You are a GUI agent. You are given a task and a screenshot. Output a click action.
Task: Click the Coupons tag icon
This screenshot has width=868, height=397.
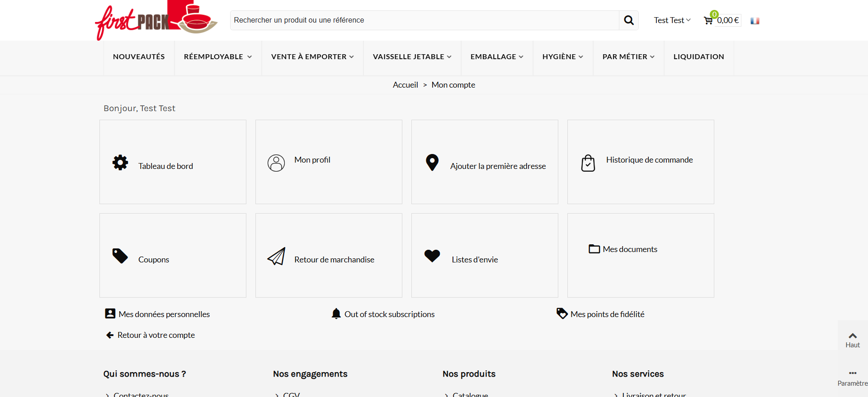(120, 256)
